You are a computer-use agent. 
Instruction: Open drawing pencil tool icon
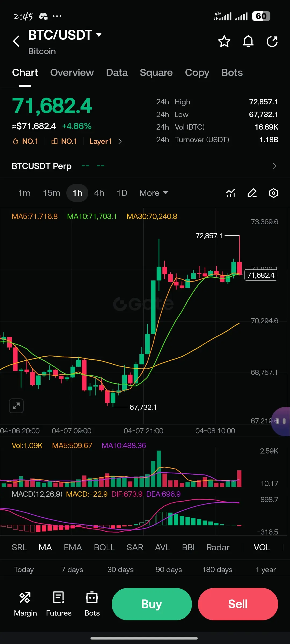(252, 193)
